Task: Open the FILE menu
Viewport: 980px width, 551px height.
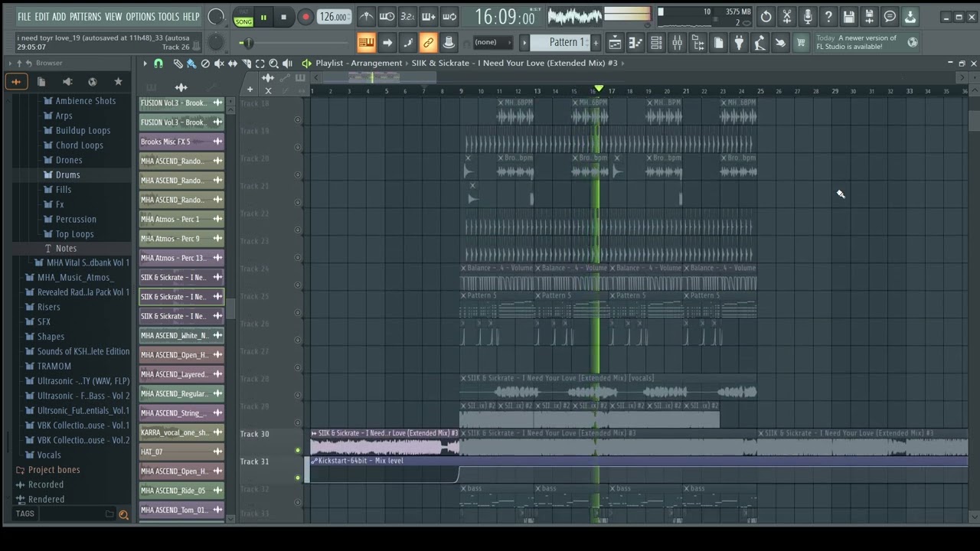Action: (x=24, y=16)
